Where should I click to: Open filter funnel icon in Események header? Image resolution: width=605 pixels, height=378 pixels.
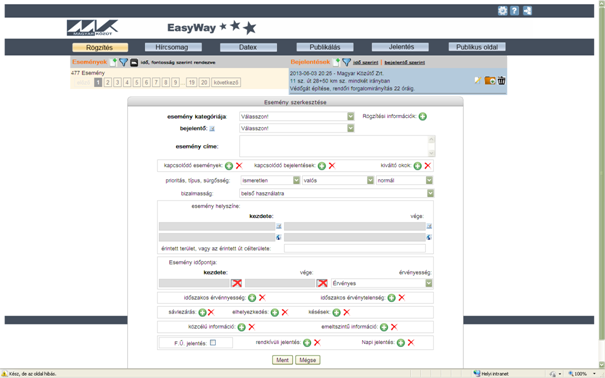point(123,62)
